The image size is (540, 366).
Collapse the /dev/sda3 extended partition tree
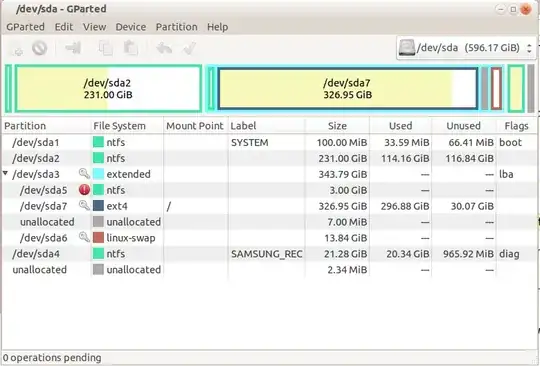6,174
